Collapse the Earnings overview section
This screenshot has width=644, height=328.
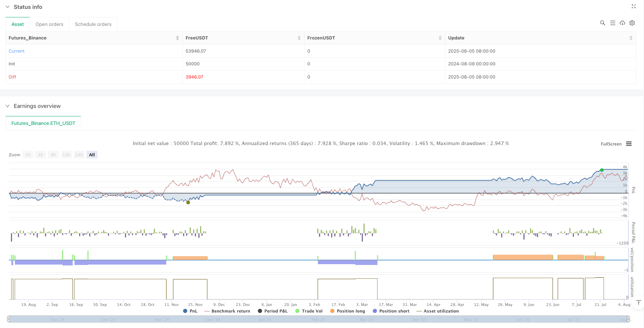click(x=7, y=106)
